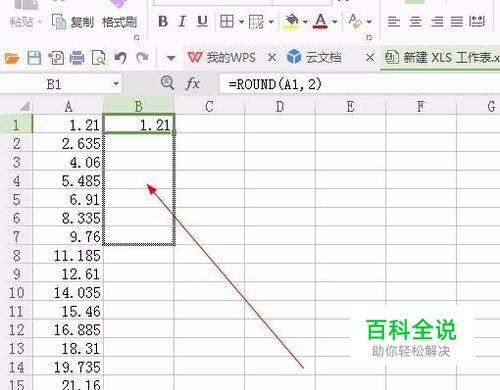The height and width of the screenshot is (390, 500).
Task: Redo the last action
Action: point(142,58)
